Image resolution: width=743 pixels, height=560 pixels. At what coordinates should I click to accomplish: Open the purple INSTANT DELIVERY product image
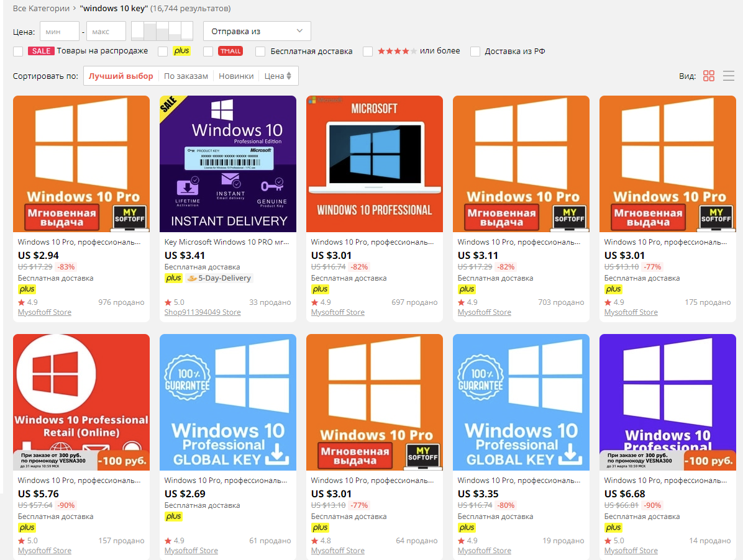[228, 164]
